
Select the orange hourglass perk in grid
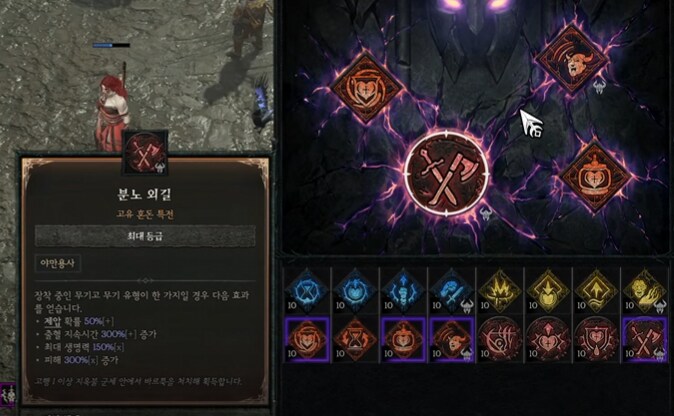[355, 340]
